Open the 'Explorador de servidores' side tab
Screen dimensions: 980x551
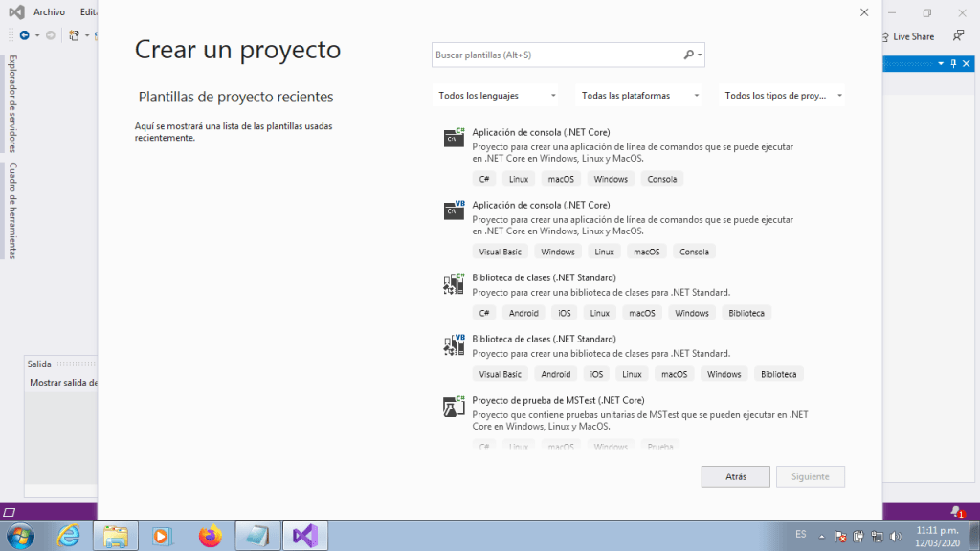[x=12, y=103]
